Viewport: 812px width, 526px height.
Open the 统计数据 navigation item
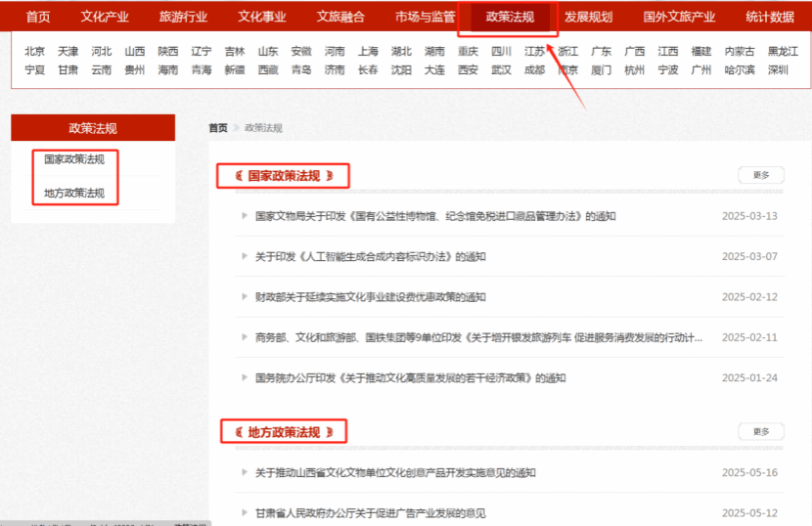click(770, 17)
